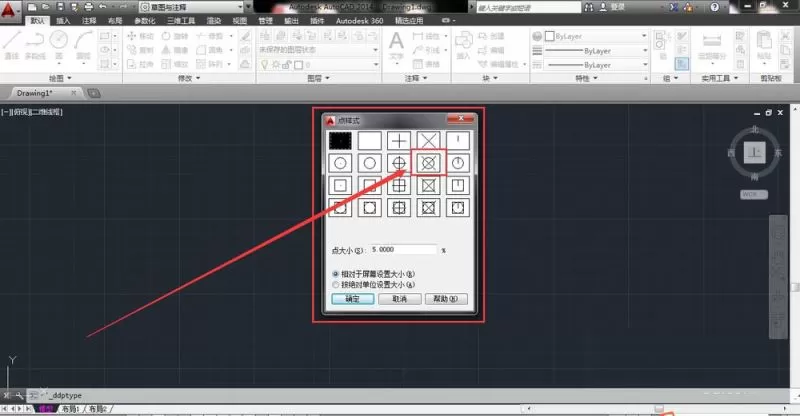The image size is (800, 416).
Task: Switch to the Parametric (参数化) ribbon tab
Action: click(x=144, y=20)
